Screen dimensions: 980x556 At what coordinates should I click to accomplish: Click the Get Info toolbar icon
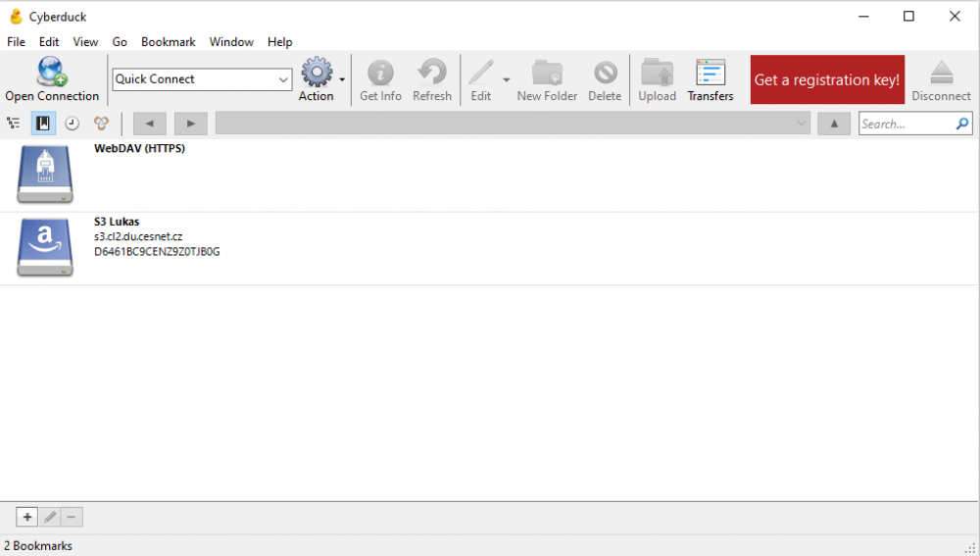pos(380,73)
